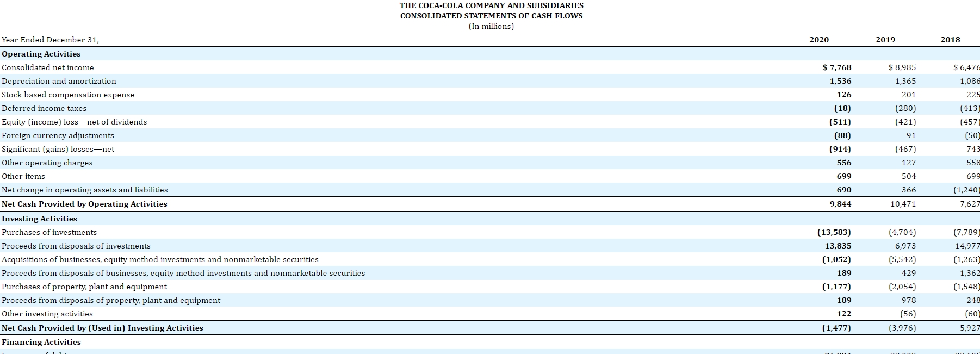Click 'Acquisitions of businesses, equity method investments' row
Viewport: 980px width, 354px height.
click(x=160, y=259)
